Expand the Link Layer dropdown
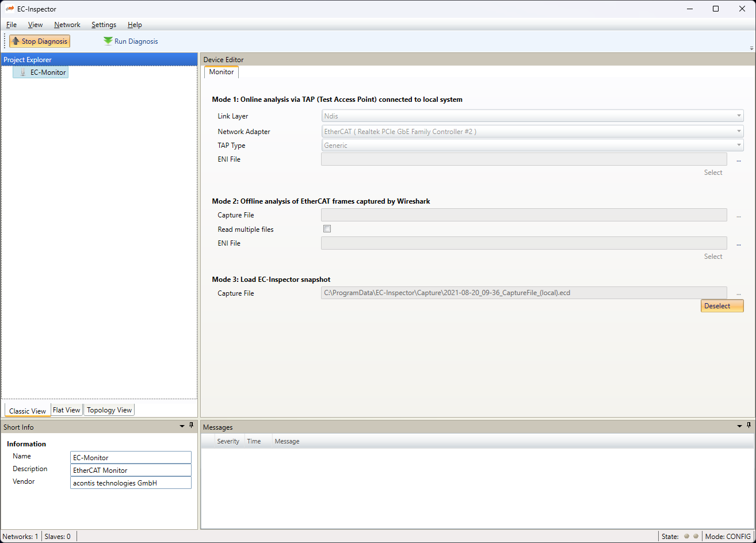This screenshot has height=543, width=756. (x=739, y=116)
